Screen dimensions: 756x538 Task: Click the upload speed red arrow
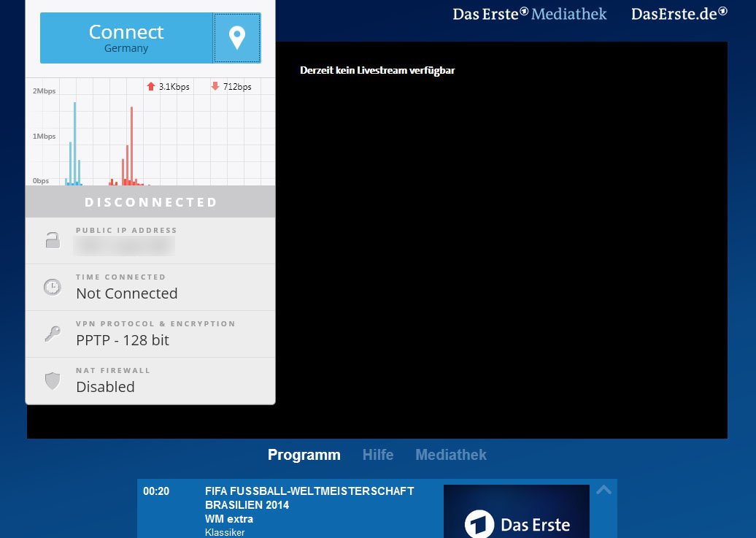point(151,86)
